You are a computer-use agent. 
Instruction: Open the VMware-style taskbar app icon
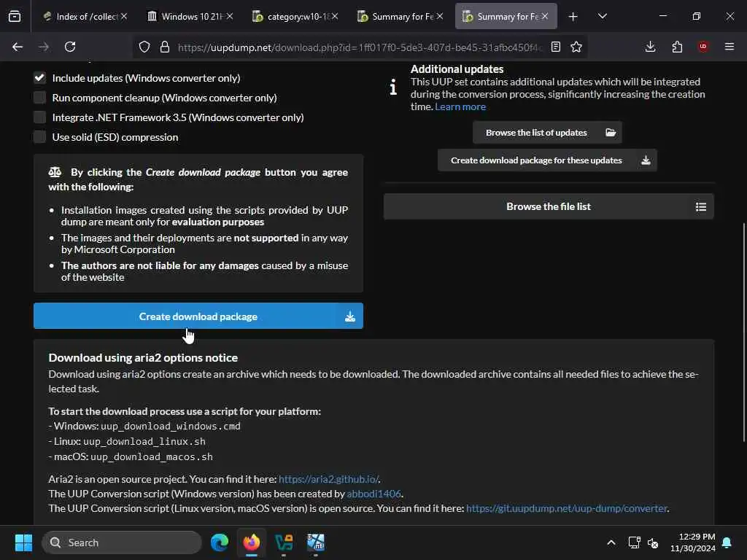pyautogui.click(x=284, y=542)
